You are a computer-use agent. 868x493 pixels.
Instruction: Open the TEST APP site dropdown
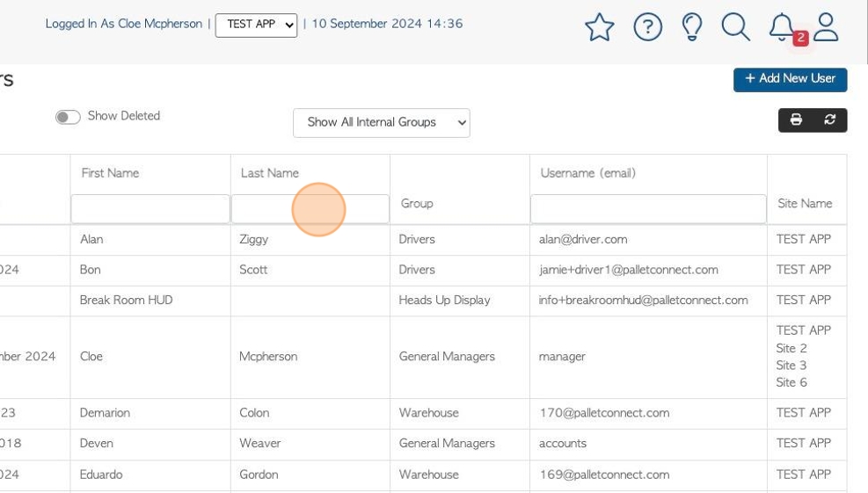pyautogui.click(x=256, y=25)
